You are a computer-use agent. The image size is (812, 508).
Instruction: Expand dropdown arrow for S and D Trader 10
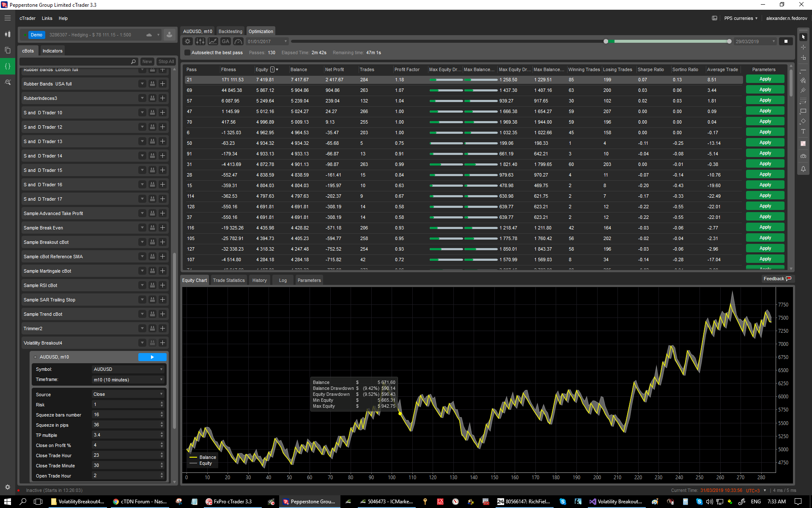click(x=142, y=113)
